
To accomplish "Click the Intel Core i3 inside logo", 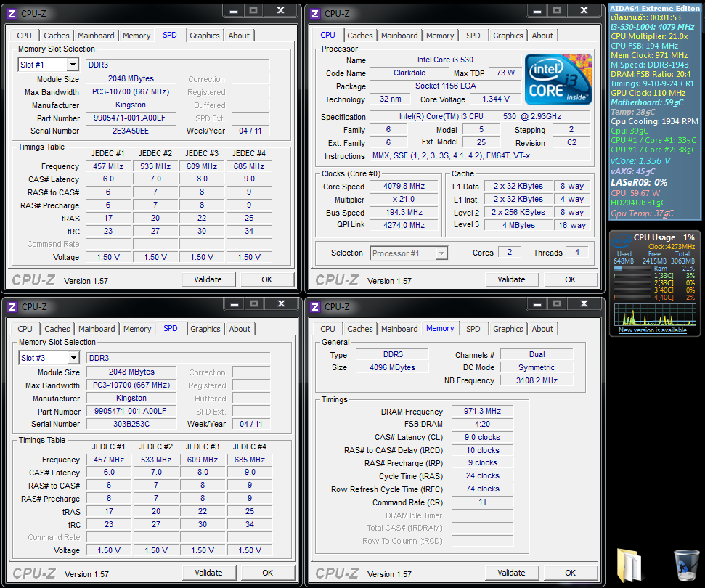I will pyautogui.click(x=558, y=79).
